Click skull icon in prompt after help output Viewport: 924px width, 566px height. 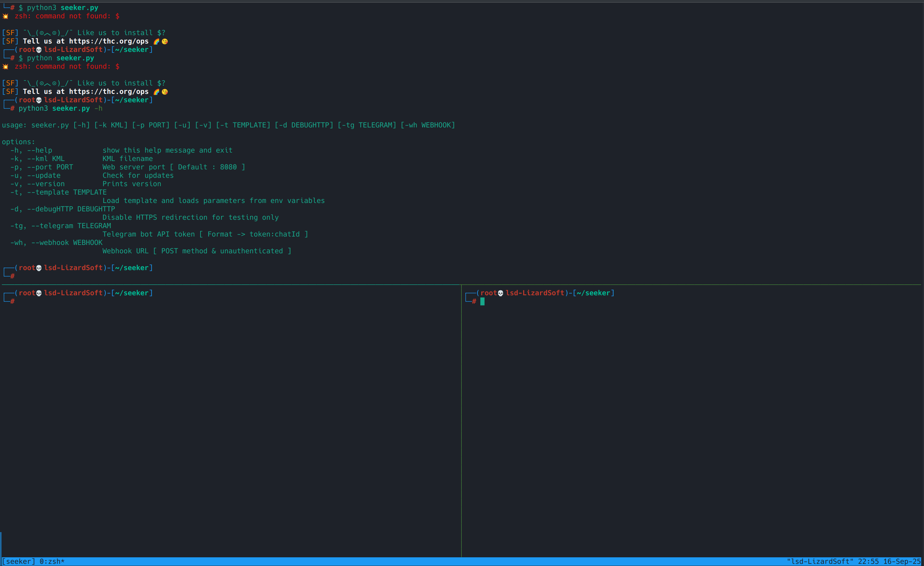coord(39,268)
